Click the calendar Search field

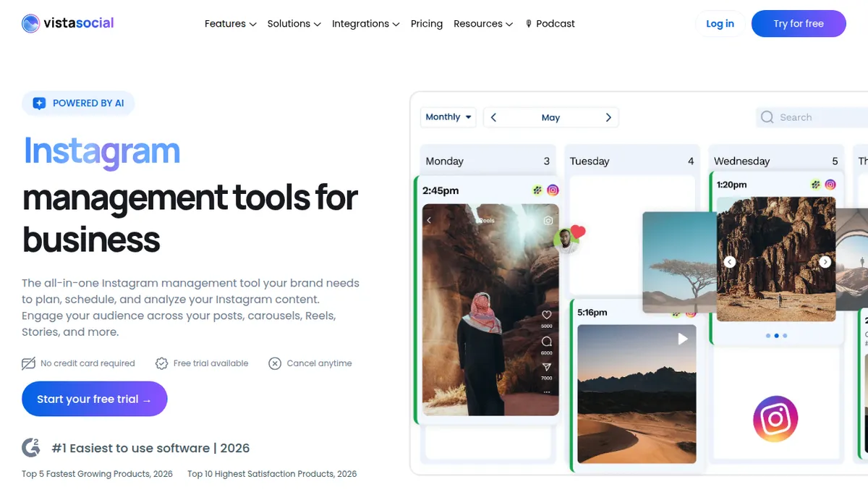812,117
